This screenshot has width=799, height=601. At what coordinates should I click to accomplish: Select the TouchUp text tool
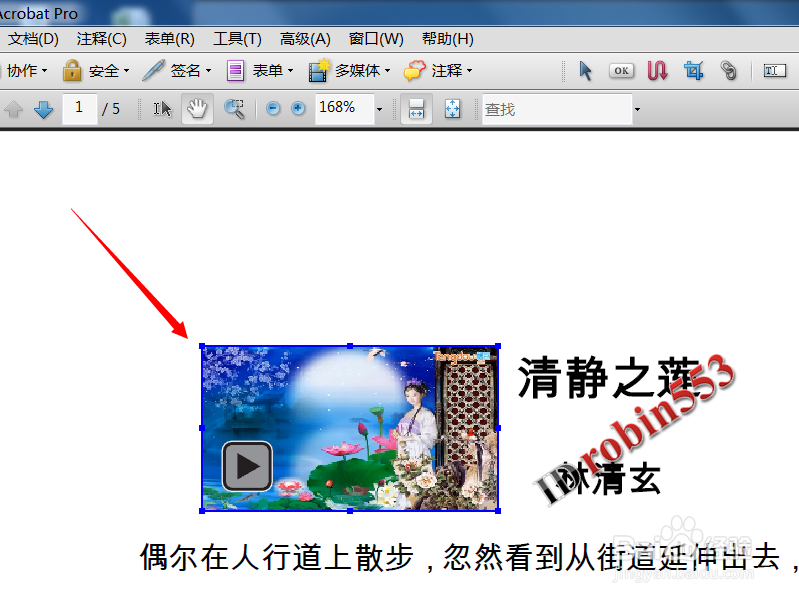[774, 70]
